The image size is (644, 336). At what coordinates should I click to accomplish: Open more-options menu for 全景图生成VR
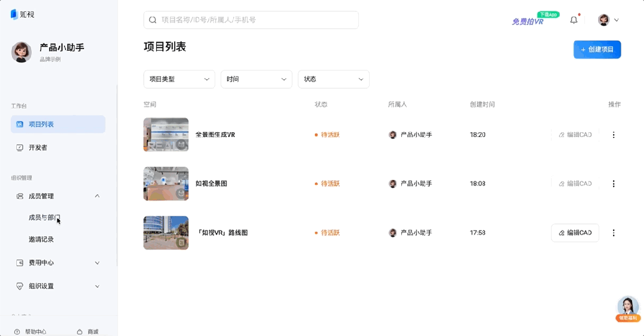pyautogui.click(x=614, y=135)
